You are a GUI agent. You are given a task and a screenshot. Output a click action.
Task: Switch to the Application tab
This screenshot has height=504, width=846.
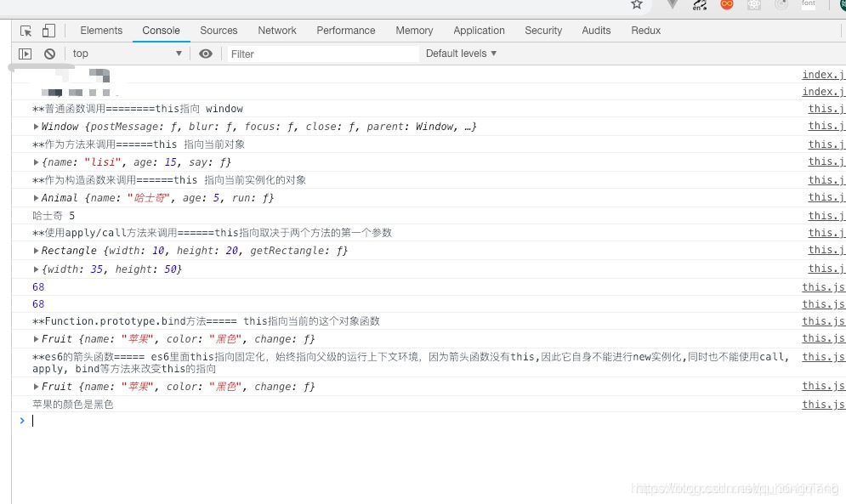tap(479, 31)
